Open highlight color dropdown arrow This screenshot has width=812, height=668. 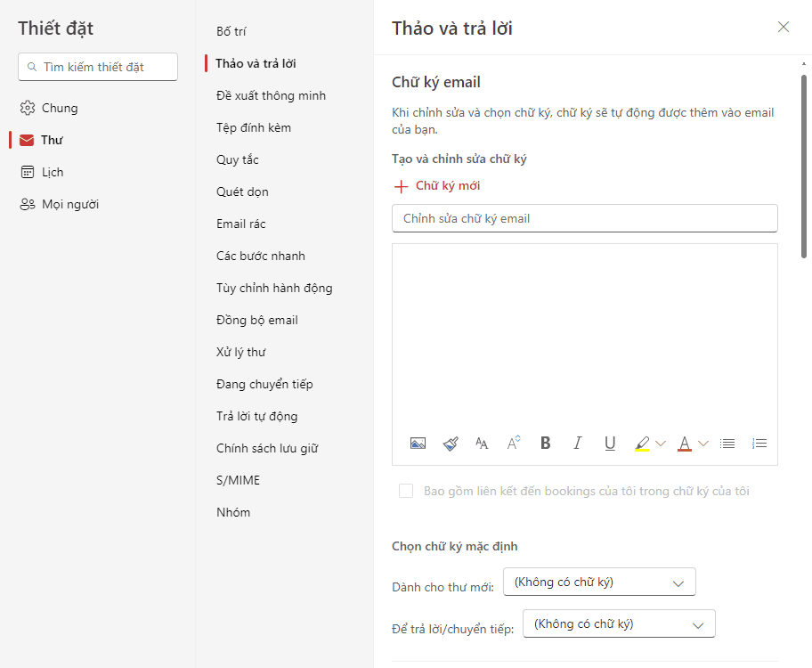pos(661,444)
